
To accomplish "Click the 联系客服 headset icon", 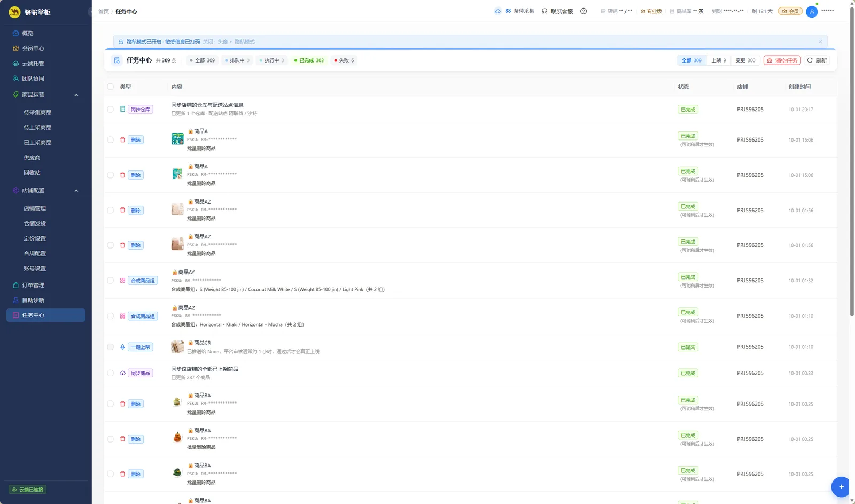I will (545, 11).
